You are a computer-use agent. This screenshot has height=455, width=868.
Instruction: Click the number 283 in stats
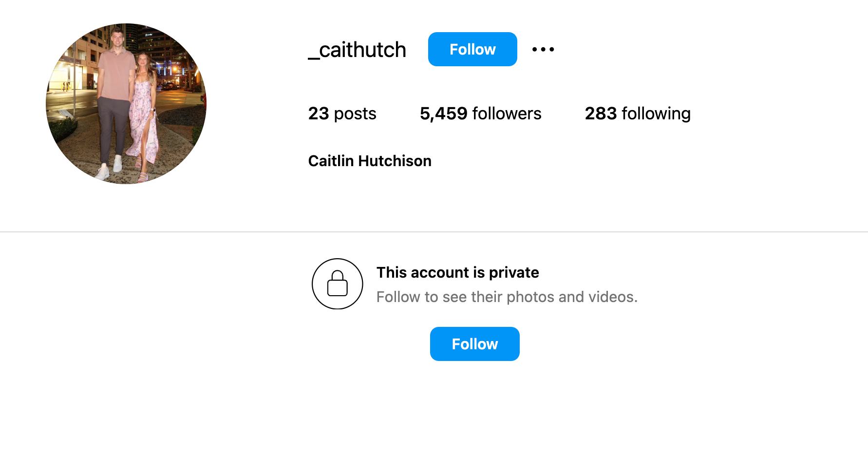(x=601, y=114)
